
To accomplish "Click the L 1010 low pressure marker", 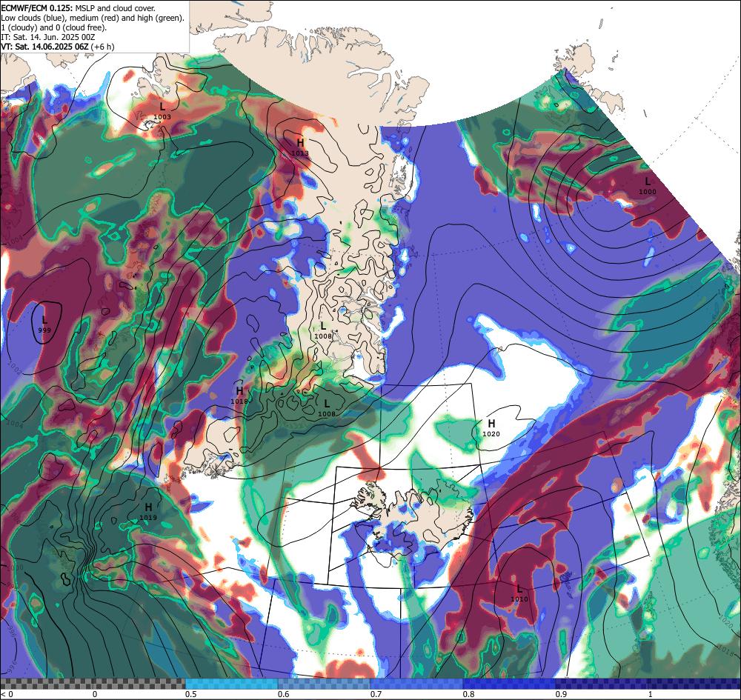I will coord(519,593).
